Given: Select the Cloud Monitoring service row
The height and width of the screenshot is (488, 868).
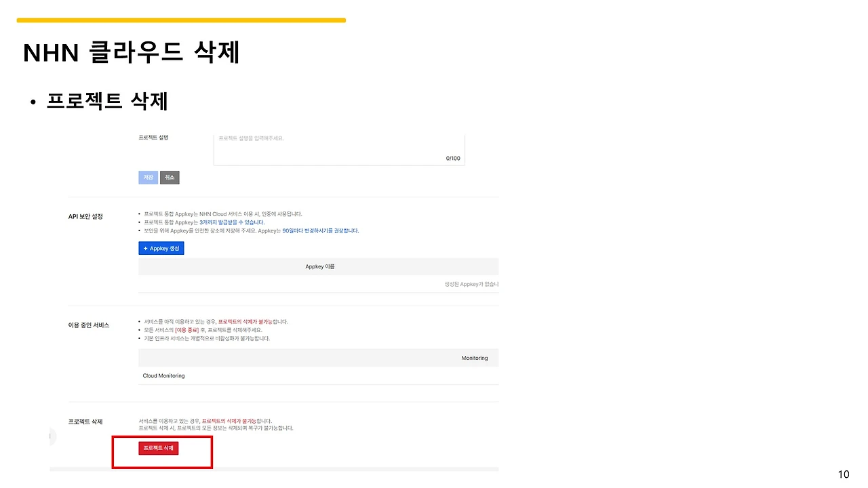Looking at the screenshot, I should pos(318,375).
